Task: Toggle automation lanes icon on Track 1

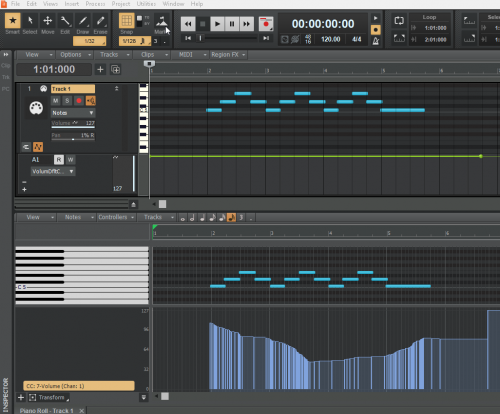Action: [38, 147]
